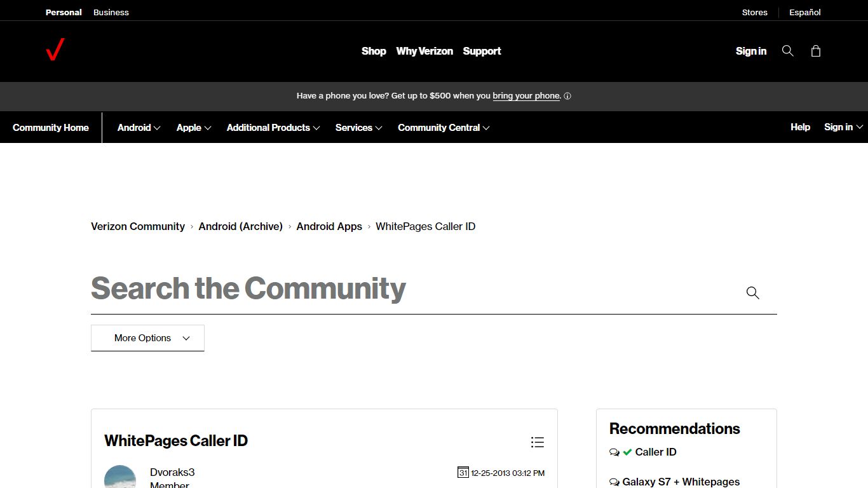Open the community Help link
The width and height of the screenshot is (868, 488).
[800, 127]
